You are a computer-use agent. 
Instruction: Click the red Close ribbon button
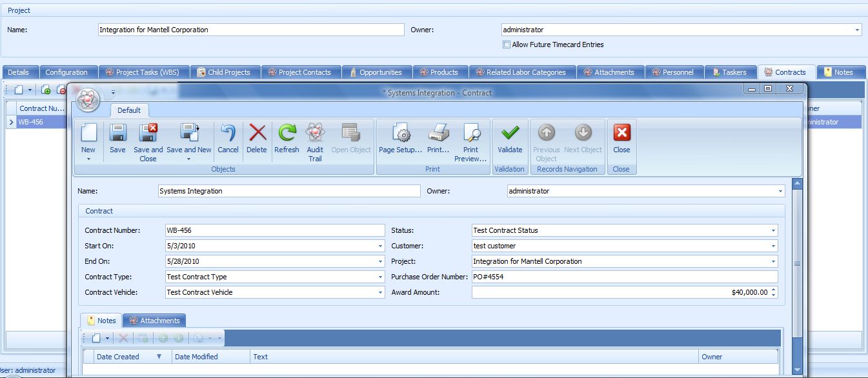pyautogui.click(x=621, y=133)
